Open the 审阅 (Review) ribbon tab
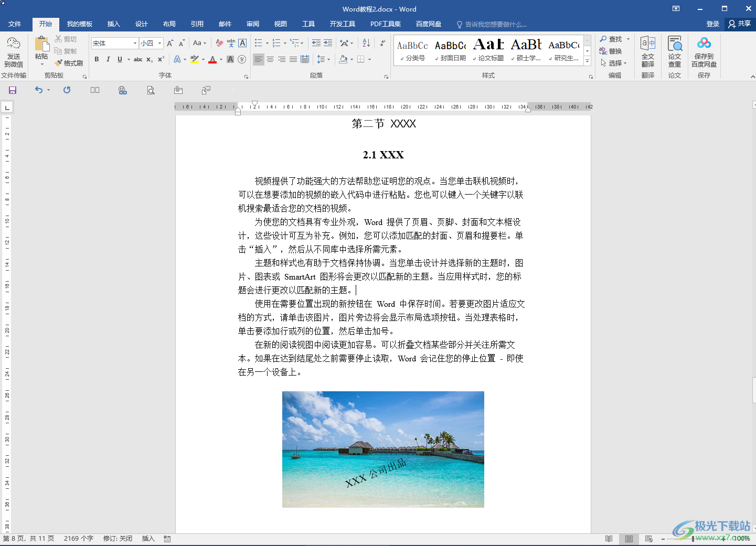The width and height of the screenshot is (756, 546). click(253, 24)
